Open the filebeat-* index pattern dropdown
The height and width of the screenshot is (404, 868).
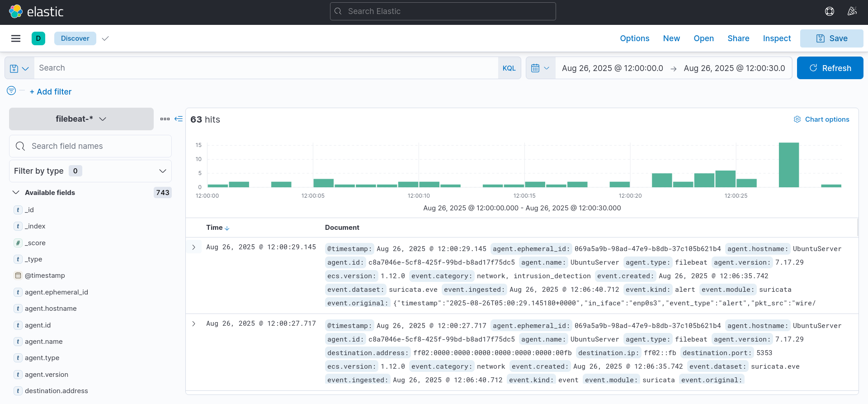click(x=81, y=119)
